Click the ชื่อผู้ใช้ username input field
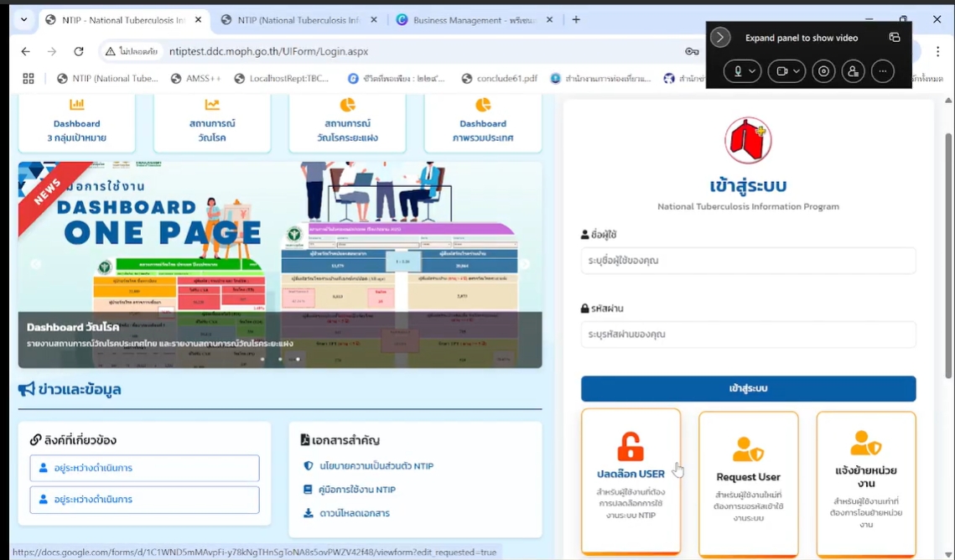Image resolution: width=955 pixels, height=560 pixels. (748, 261)
